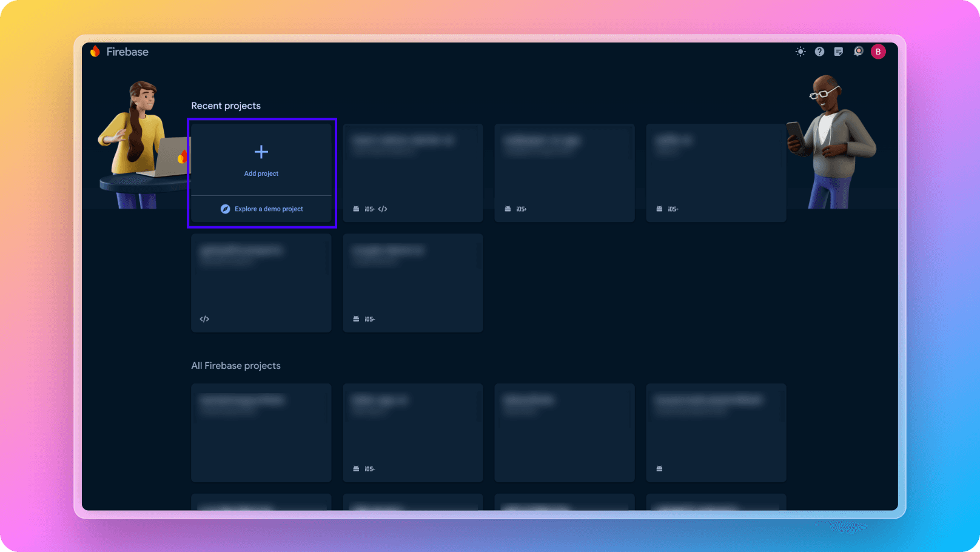Open the release notes sticky-note icon
Screen dimensions: 980x552
[x=839, y=52]
